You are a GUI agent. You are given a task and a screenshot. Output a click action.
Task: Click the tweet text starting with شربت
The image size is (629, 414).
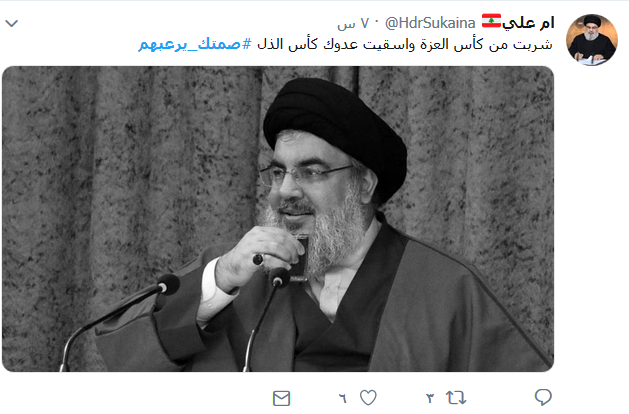[x=405, y=44]
